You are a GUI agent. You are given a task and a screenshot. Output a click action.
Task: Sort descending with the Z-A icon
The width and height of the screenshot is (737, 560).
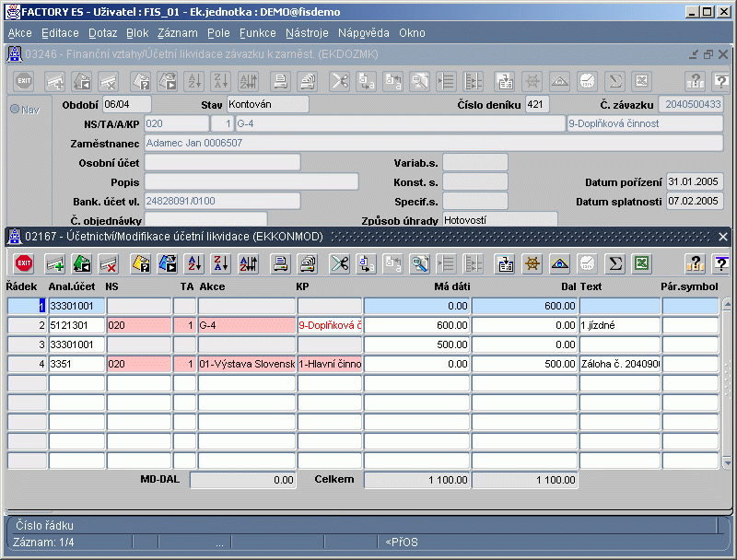(x=221, y=264)
